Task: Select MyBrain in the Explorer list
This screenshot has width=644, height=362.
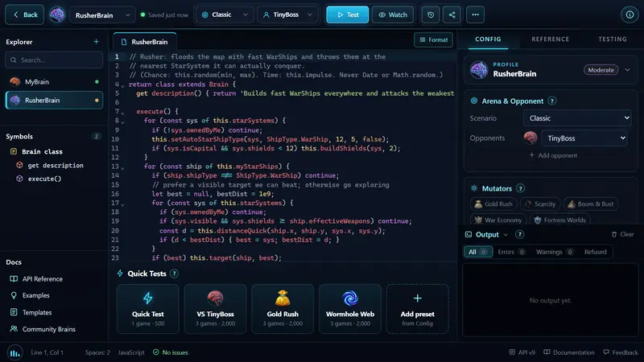Action: pyautogui.click(x=54, y=82)
